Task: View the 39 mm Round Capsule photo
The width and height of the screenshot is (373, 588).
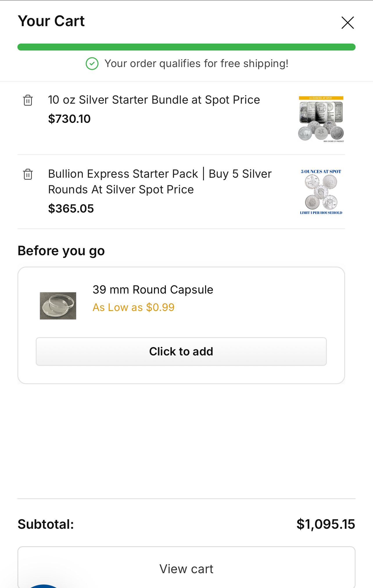Action: click(x=58, y=306)
